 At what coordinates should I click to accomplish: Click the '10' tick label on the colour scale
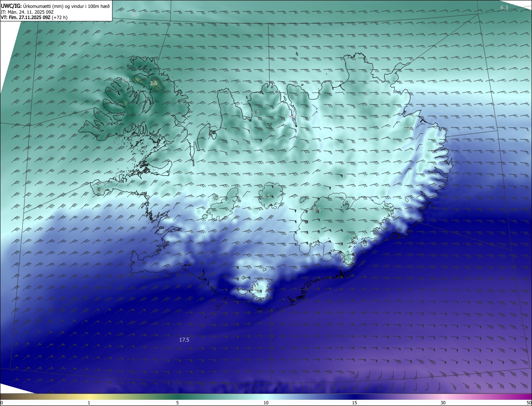[266, 403]
